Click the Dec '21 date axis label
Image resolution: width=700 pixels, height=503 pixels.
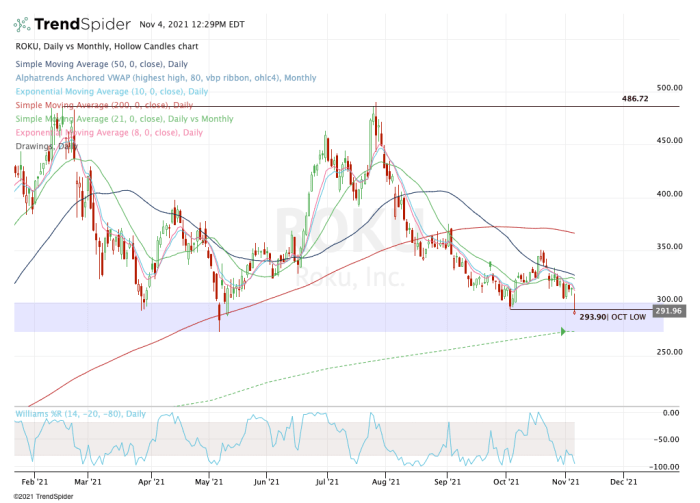[624, 482]
